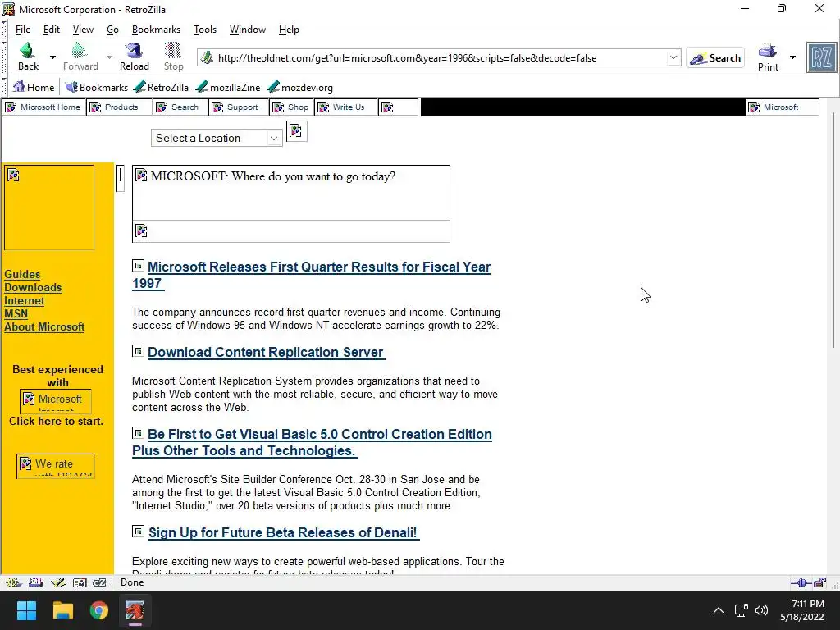Open Mail & Newsgroups from status bar

(x=36, y=582)
